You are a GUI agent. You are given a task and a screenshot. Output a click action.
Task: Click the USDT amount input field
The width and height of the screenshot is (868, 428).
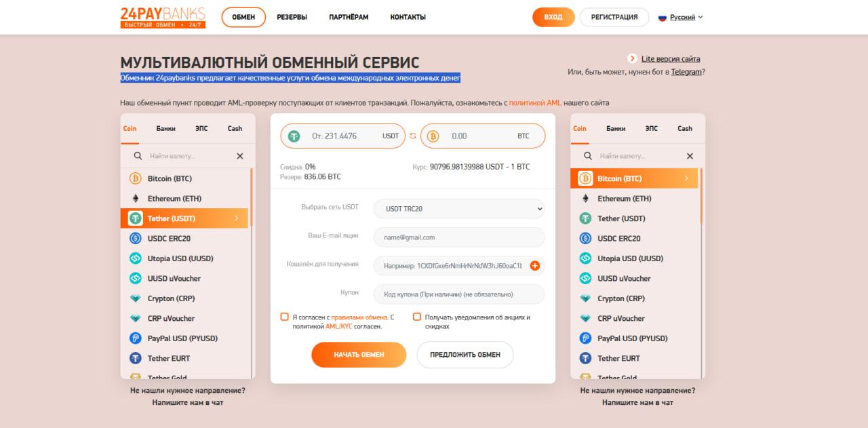pyautogui.click(x=342, y=136)
